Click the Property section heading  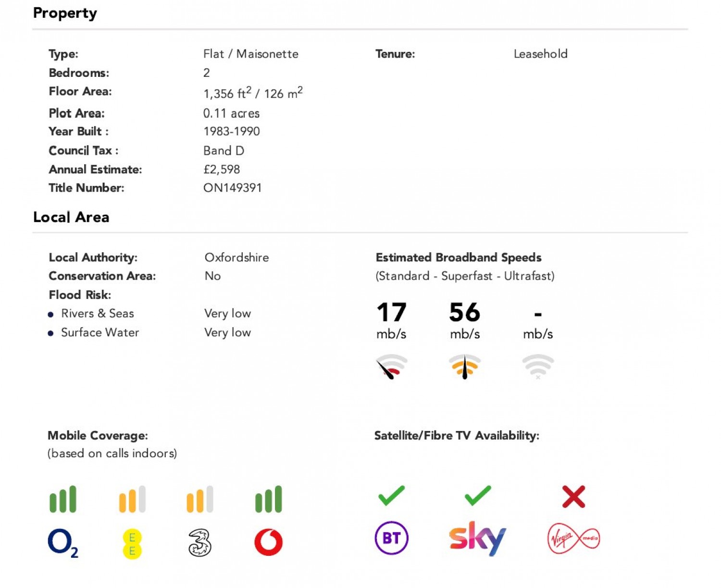tap(65, 13)
